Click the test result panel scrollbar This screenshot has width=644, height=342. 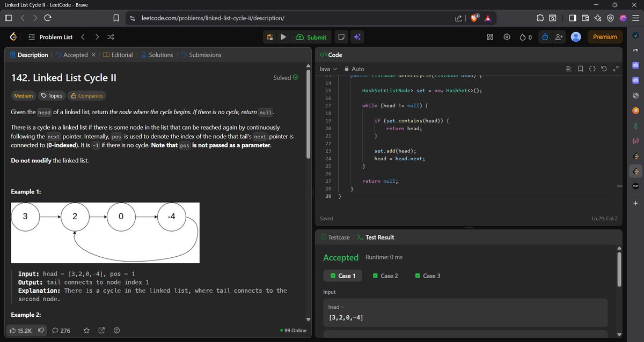[x=619, y=269]
